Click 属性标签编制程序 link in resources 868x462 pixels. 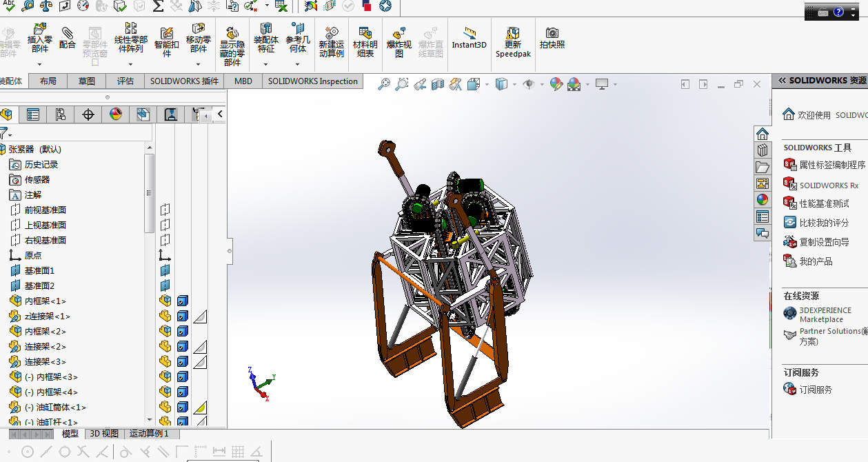point(832,165)
